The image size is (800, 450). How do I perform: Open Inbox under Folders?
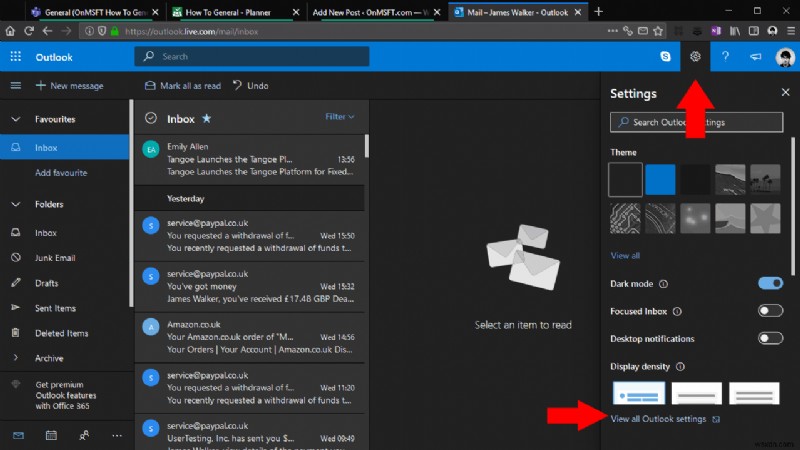pyautogui.click(x=46, y=233)
